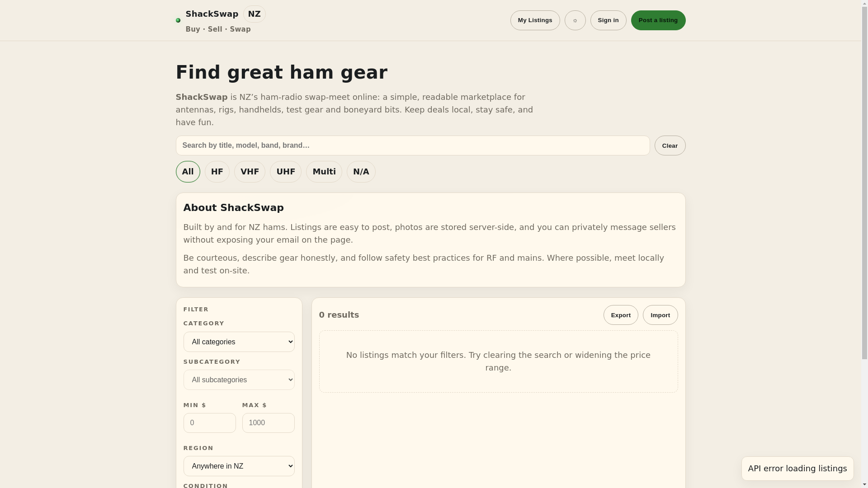Focus the search by title field

click(413, 145)
